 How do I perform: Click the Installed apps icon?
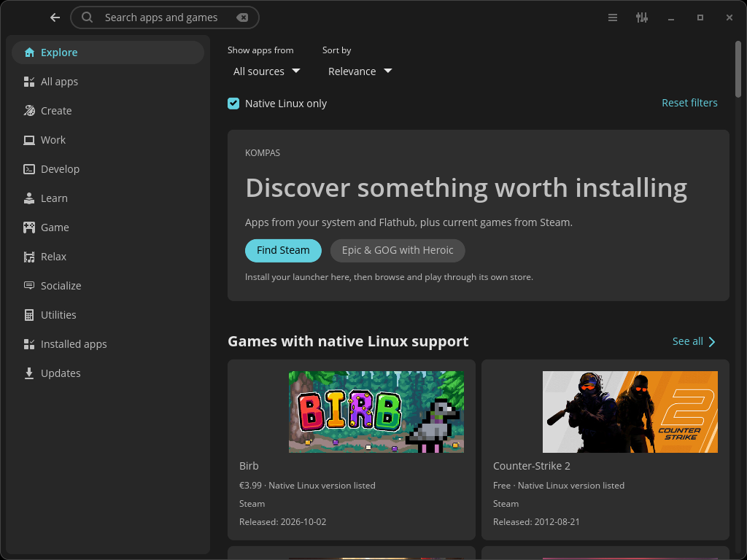tap(29, 344)
